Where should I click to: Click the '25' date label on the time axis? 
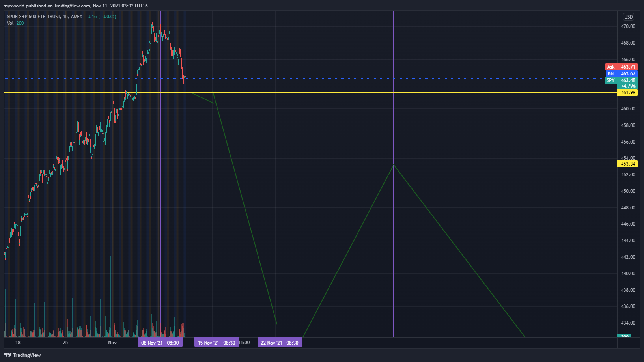tap(65, 343)
